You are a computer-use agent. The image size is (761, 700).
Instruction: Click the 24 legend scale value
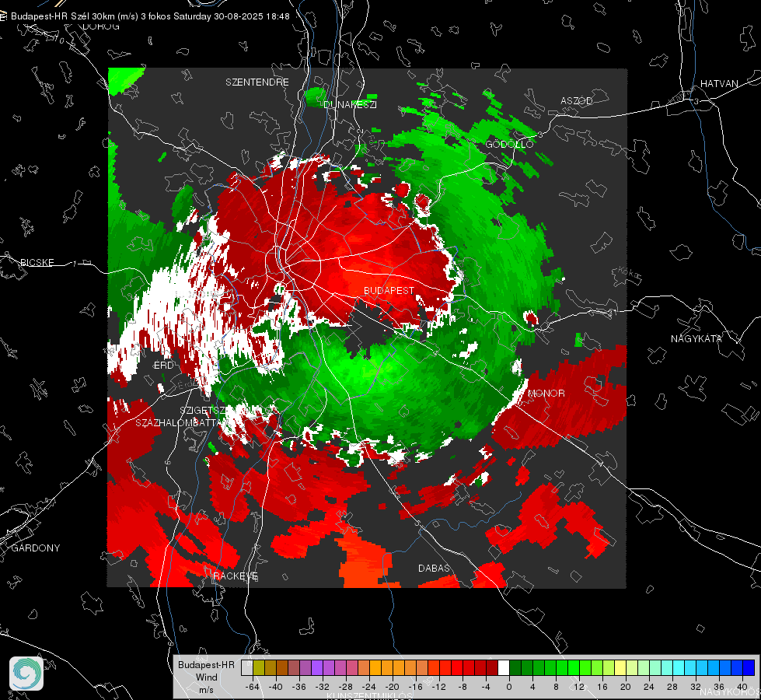click(649, 688)
